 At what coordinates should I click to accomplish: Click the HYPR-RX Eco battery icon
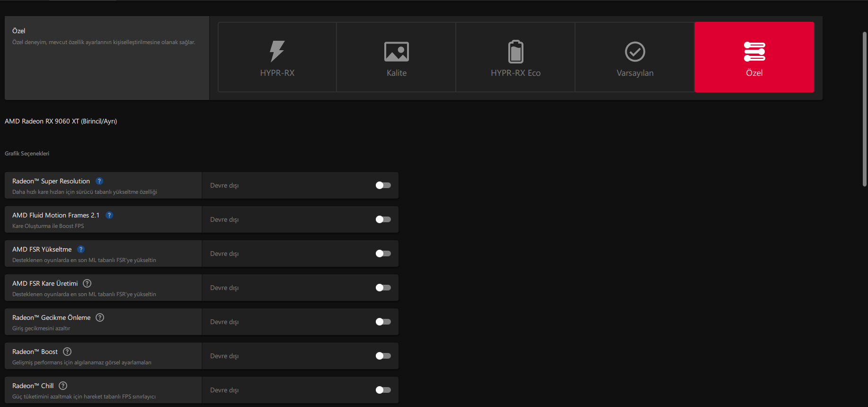click(516, 52)
